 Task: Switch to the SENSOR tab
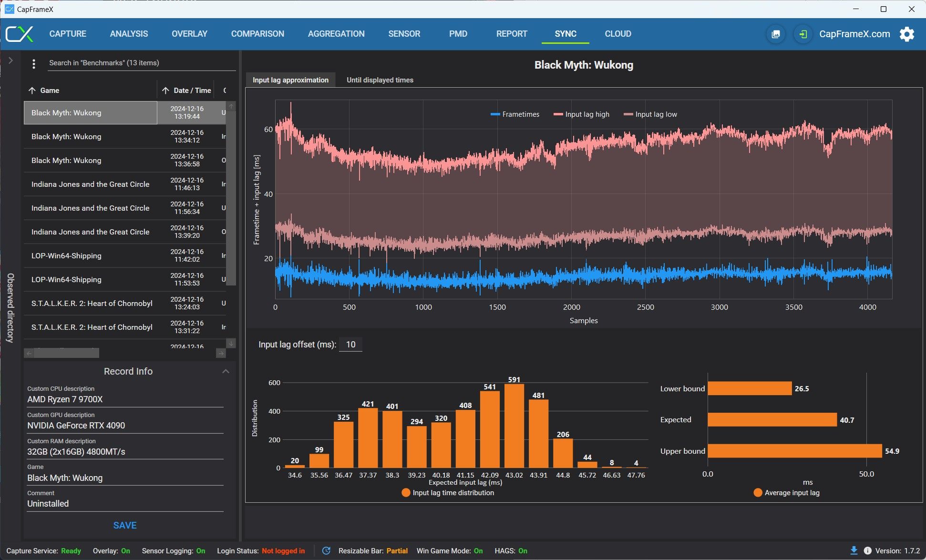(x=404, y=34)
